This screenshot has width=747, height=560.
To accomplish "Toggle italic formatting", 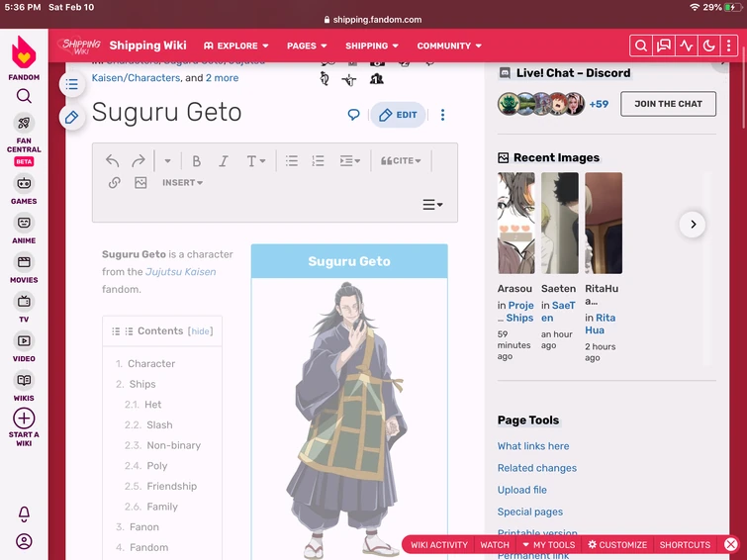I will pyautogui.click(x=224, y=161).
